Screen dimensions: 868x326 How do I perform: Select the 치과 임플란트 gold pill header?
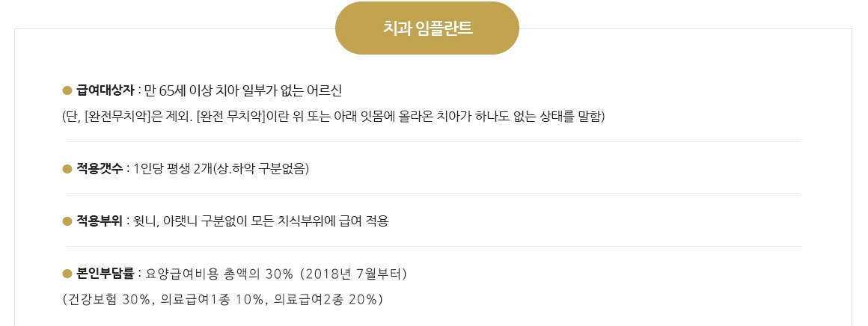(x=427, y=28)
